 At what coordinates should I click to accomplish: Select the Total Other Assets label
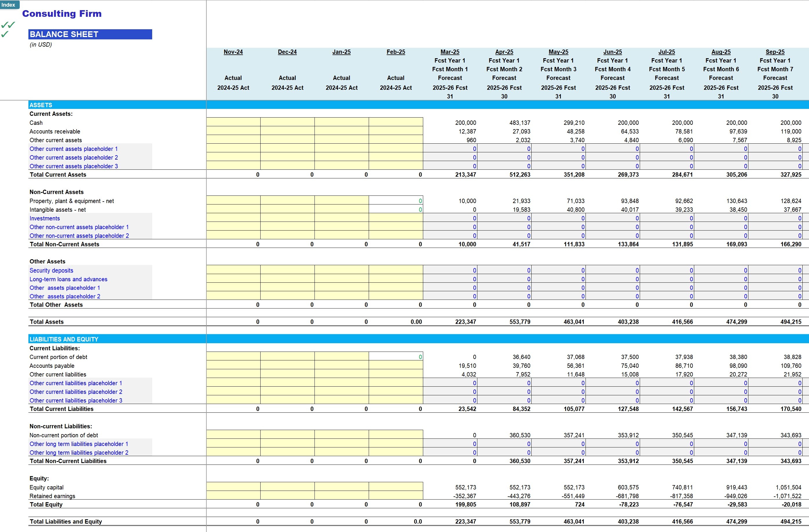[x=56, y=305]
